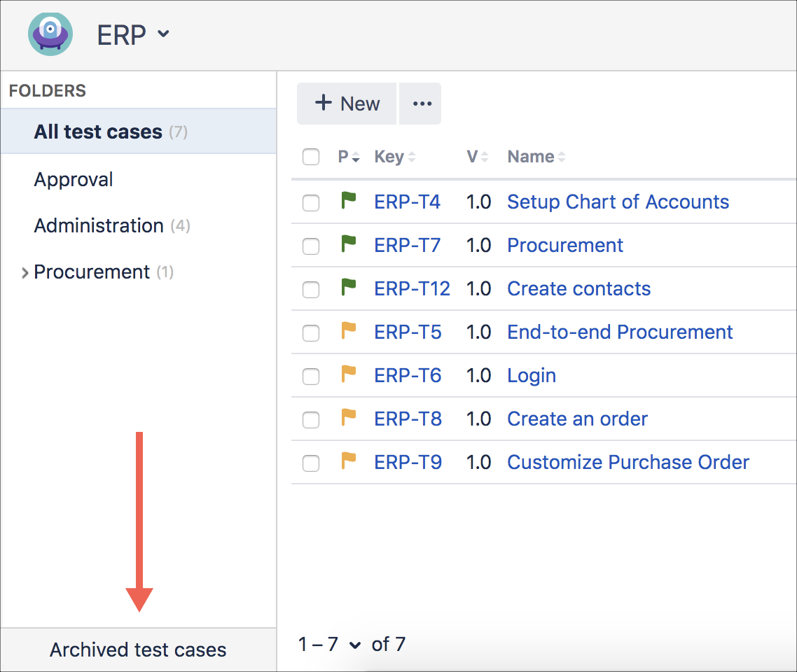Image resolution: width=797 pixels, height=672 pixels.
Task: Click the green priority flag on ERP-T4
Action: coord(349,202)
